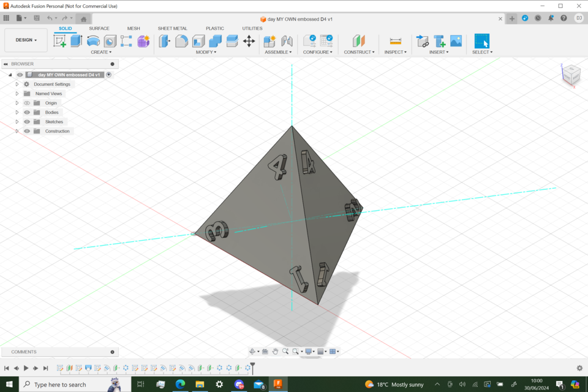This screenshot has height=392, width=588.
Task: Select the Move/Copy tool
Action: click(x=249, y=40)
